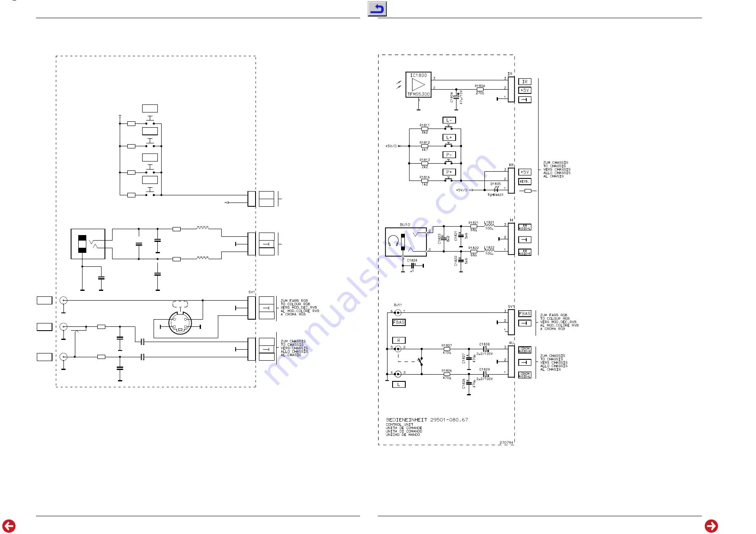Select the BU11 socket label
Viewport: 756px width, 534px height.
point(398,305)
